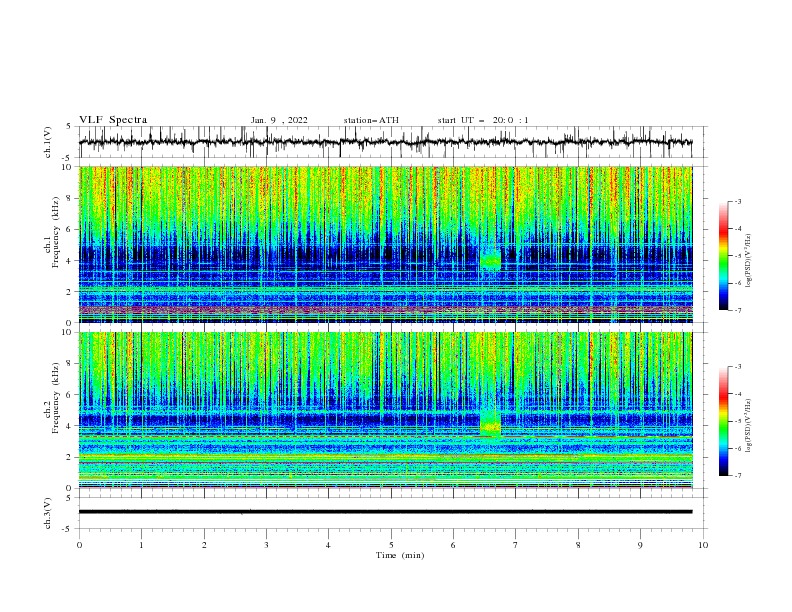Click the "-7" tick on ch.2 colorbar
Viewport: 792px width, 612px height.
(x=738, y=476)
